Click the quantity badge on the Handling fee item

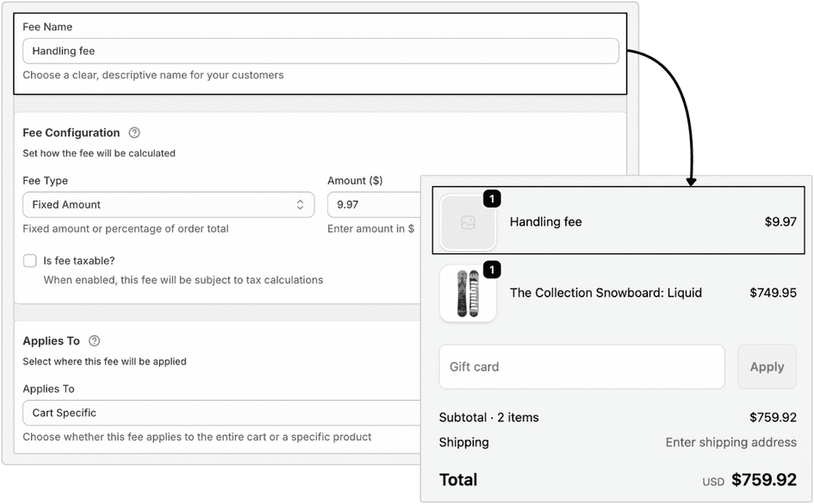492,198
